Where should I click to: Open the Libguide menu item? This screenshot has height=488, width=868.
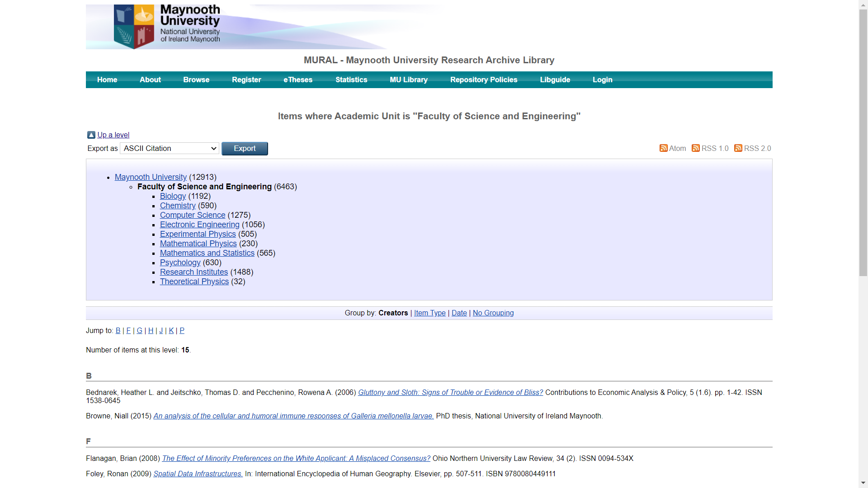(555, 80)
